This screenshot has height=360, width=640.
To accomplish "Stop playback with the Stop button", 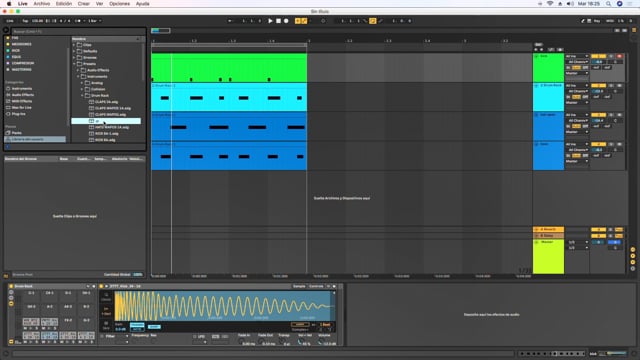I will point(278,21).
